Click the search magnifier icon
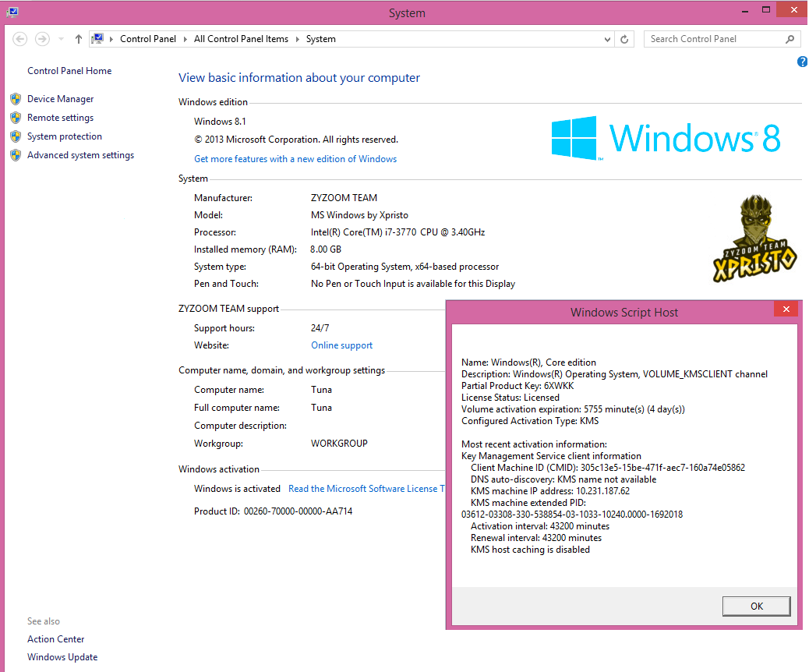 pos(790,39)
